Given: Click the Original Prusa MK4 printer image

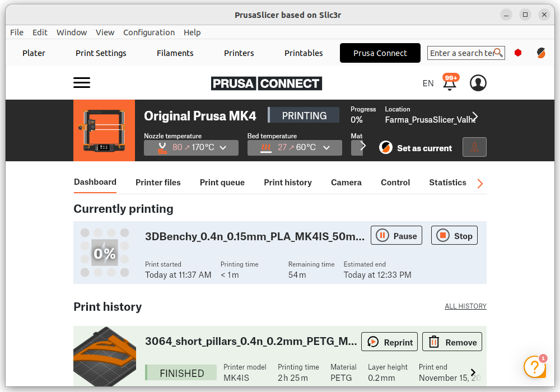Looking at the screenshot, I should coord(104,130).
